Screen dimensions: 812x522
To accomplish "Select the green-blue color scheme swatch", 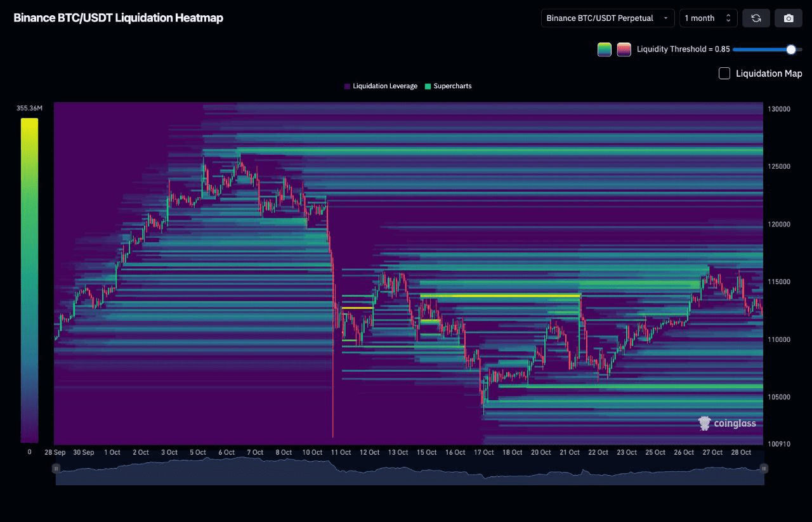I will [x=604, y=49].
